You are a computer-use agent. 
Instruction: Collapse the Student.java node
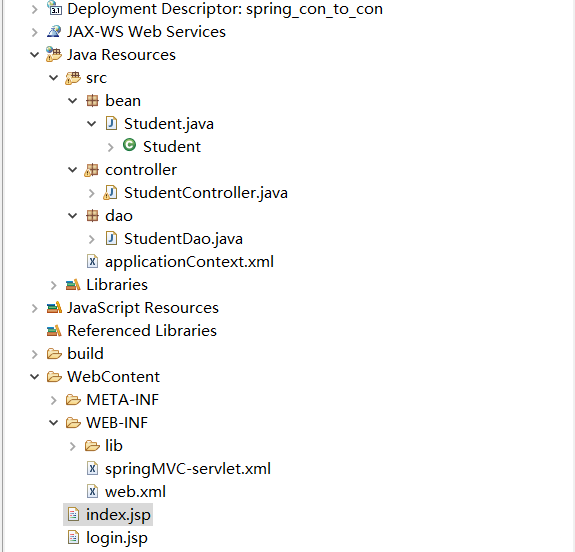[91, 124]
